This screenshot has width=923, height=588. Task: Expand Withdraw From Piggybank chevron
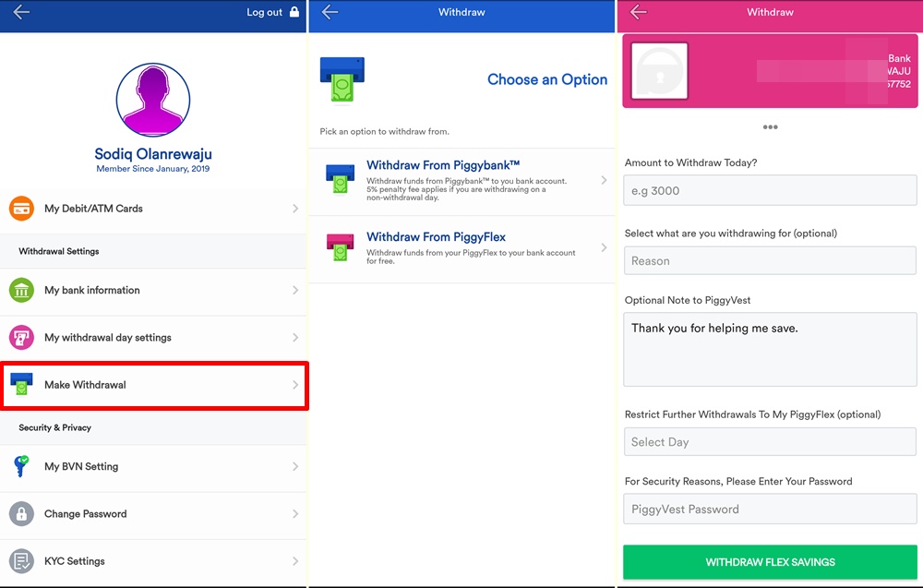(604, 180)
